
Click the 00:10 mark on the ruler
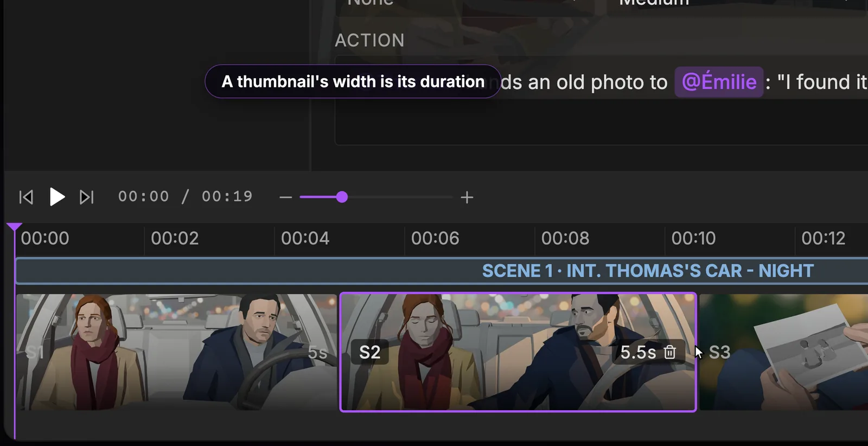pyautogui.click(x=693, y=238)
